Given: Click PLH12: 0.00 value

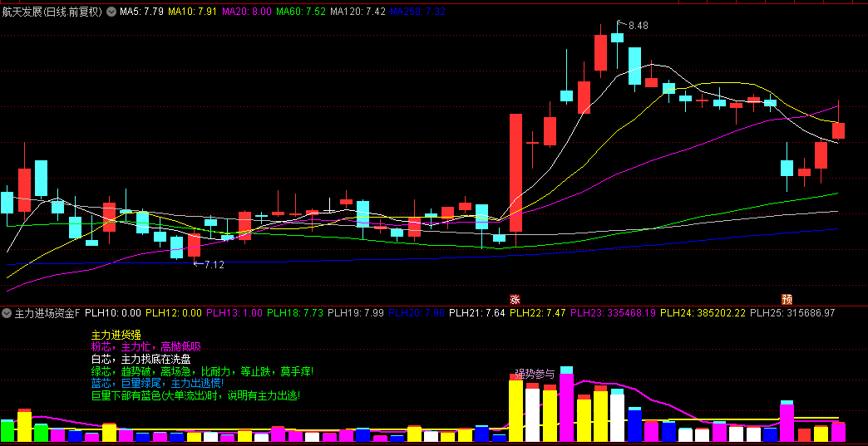Looking at the screenshot, I should (x=173, y=313).
